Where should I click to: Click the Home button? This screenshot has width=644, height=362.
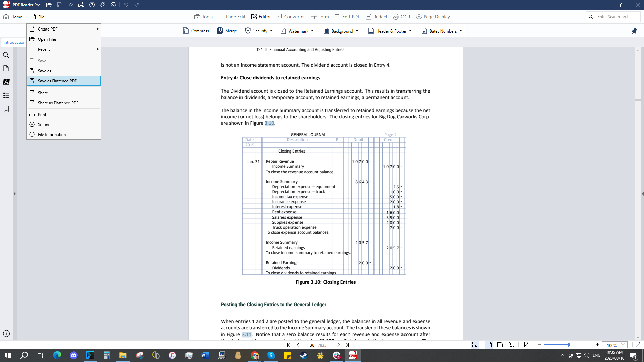13,17
